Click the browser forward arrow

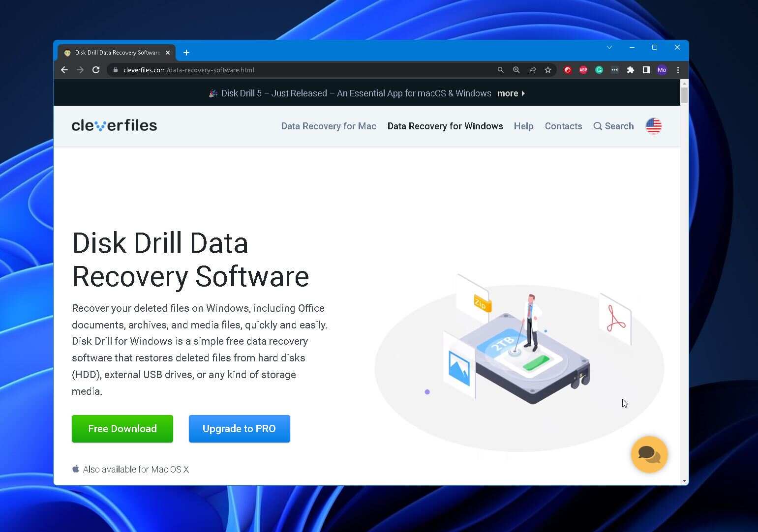[x=80, y=70]
